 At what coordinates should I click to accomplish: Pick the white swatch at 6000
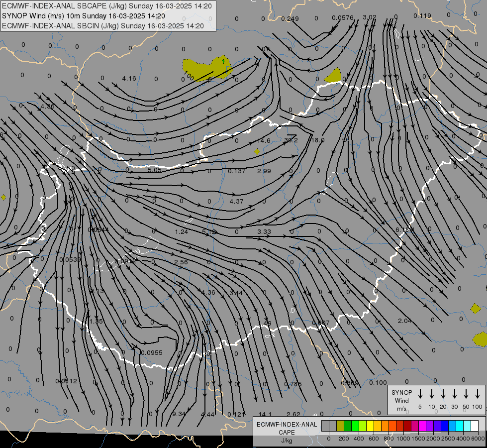(x=475, y=426)
